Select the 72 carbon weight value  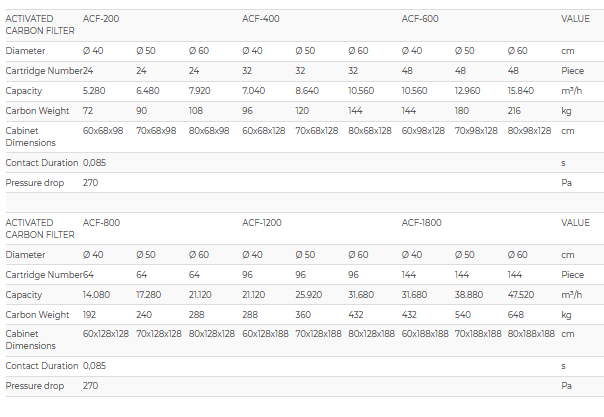88,109
